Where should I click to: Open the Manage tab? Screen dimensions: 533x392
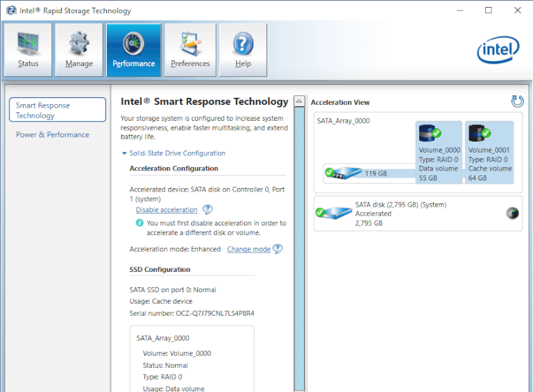tap(79, 50)
